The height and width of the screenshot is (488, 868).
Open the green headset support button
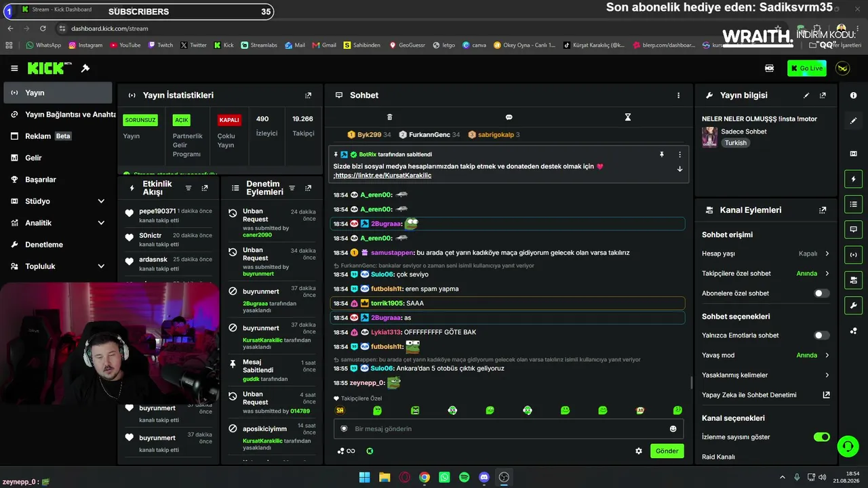pos(848,446)
